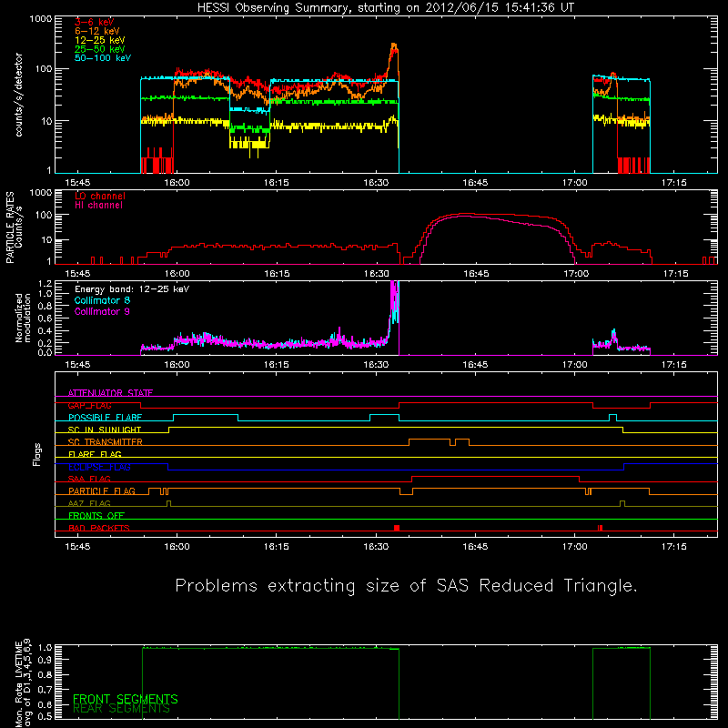Click '16:45' tick under particle rates panel
The image size is (728, 728).
[476, 274]
